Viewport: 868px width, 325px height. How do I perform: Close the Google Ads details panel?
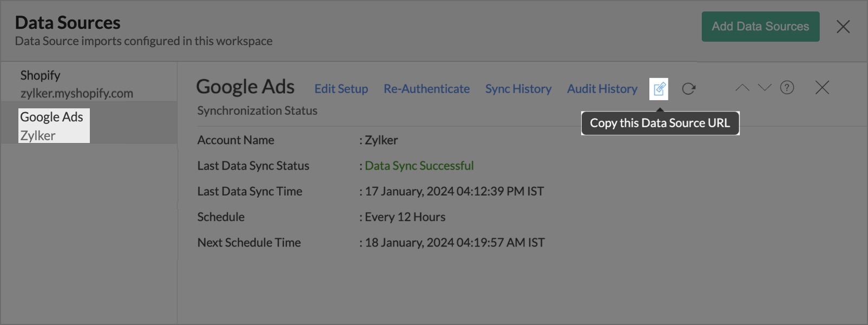822,87
